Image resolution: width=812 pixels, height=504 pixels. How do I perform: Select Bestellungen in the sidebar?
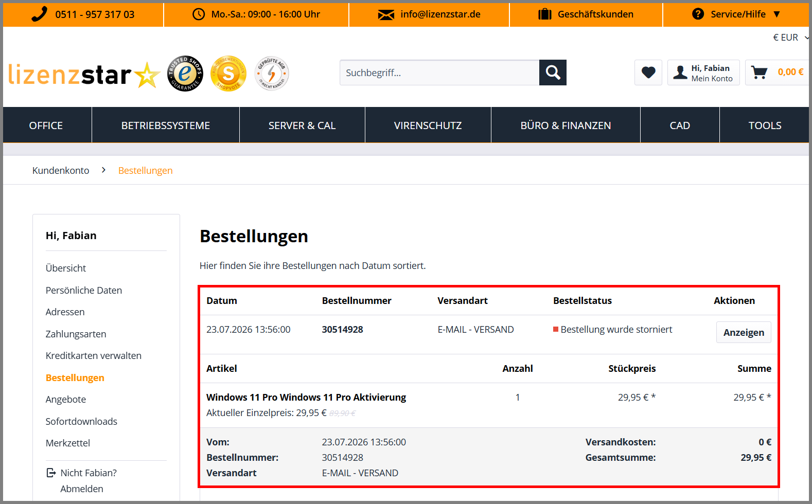tap(75, 377)
